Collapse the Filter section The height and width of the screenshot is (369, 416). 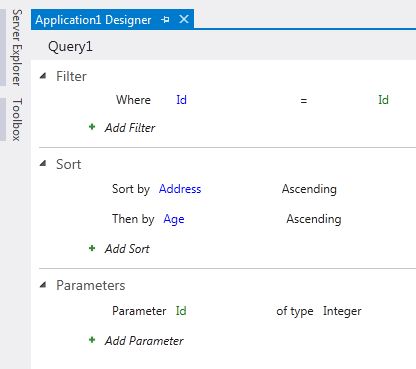point(43,76)
